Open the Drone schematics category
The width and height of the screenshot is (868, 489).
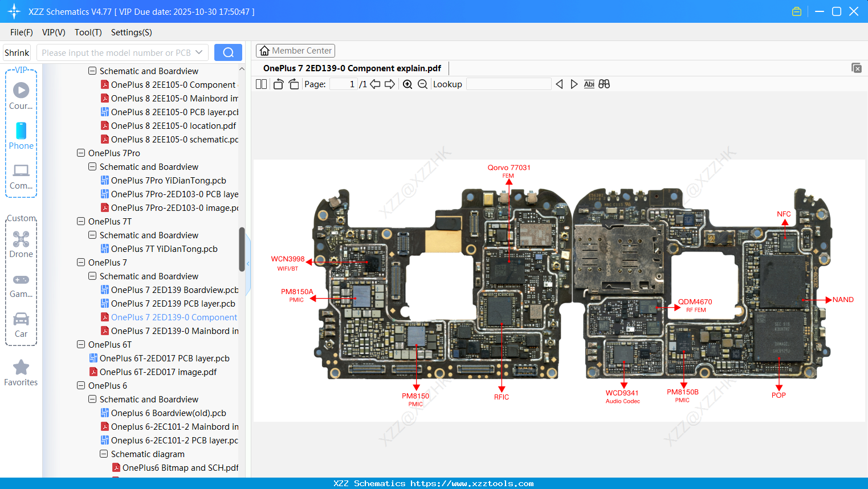(x=21, y=245)
